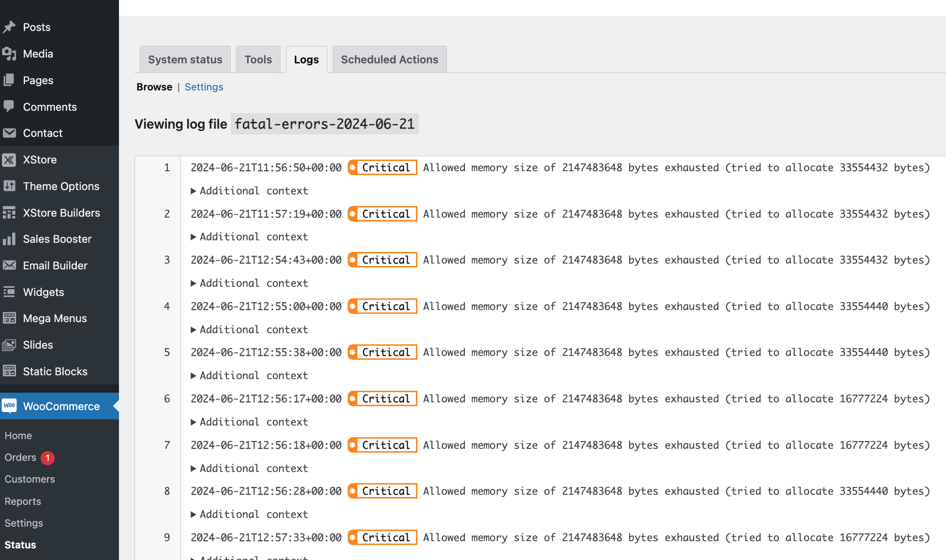
Task: Expand Additional context for log line 1
Action: pyautogui.click(x=249, y=191)
